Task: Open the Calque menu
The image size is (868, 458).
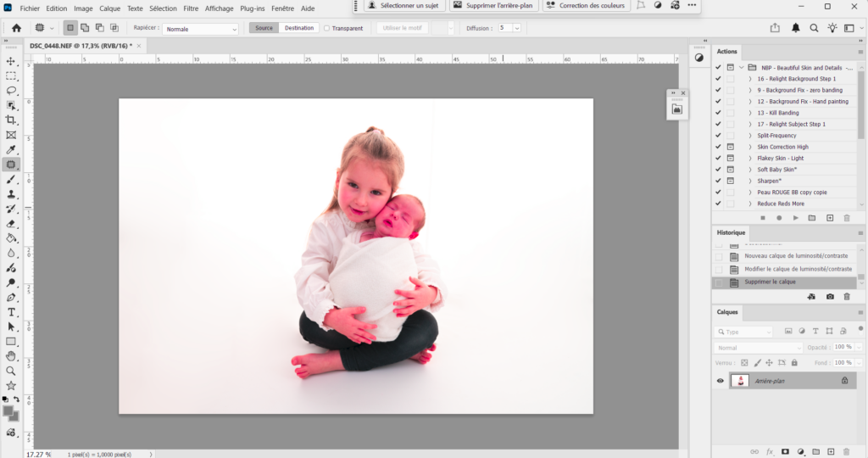Action: pyautogui.click(x=109, y=8)
